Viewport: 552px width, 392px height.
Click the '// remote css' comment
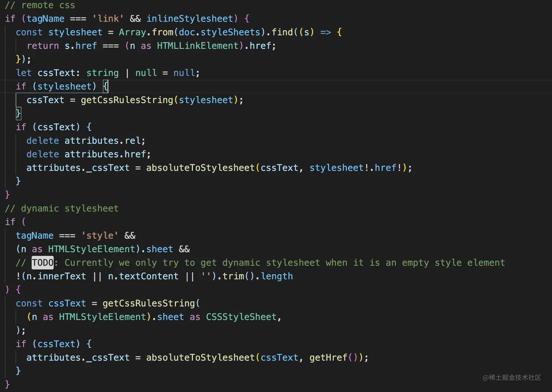tap(40, 5)
